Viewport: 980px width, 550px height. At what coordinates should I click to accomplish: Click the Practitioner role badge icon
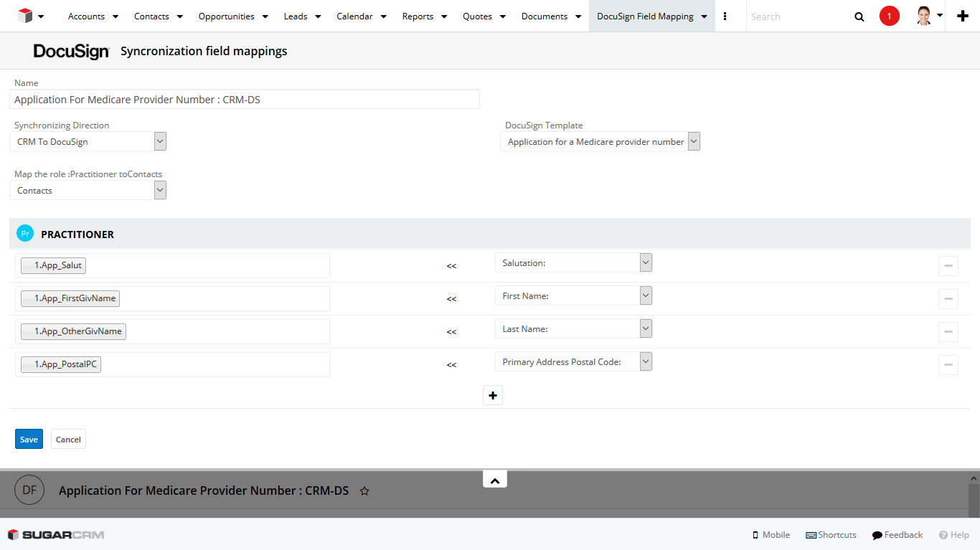pyautogui.click(x=25, y=233)
